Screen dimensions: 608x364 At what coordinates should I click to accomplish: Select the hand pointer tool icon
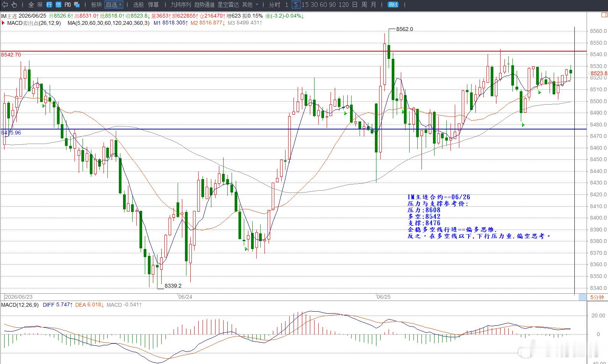pos(15,5)
